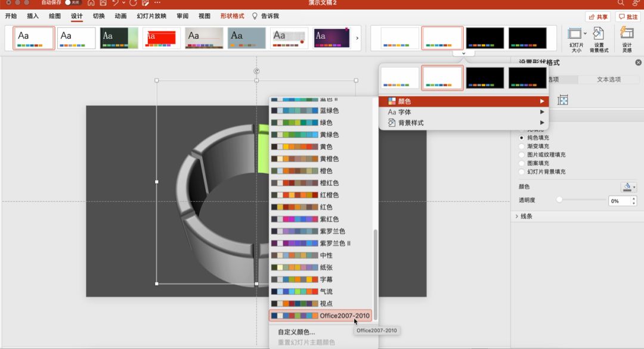
Task: Select the 蓝绿色 color scheme
Action: click(x=321, y=110)
